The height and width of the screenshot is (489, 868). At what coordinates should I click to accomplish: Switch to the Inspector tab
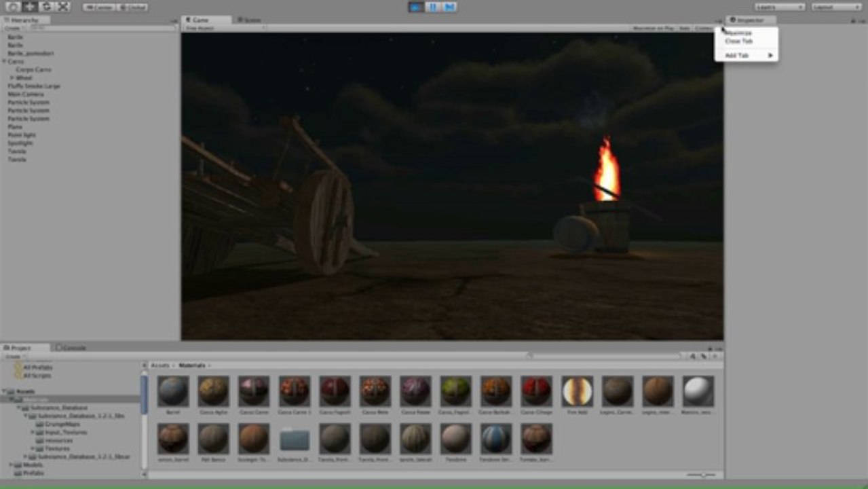tap(751, 20)
